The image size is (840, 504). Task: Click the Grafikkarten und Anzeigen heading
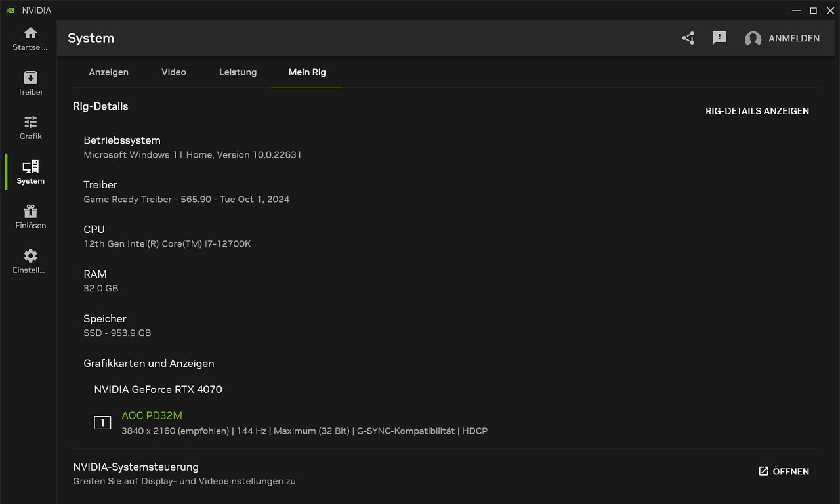[x=149, y=363]
